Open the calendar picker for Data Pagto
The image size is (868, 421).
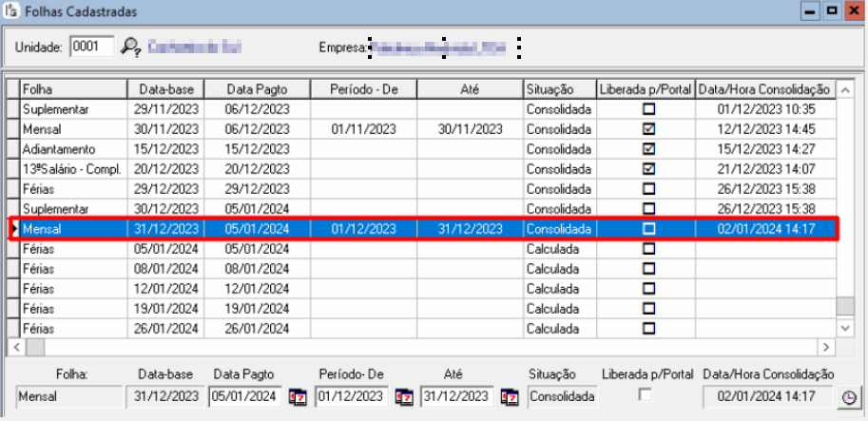coord(297,396)
